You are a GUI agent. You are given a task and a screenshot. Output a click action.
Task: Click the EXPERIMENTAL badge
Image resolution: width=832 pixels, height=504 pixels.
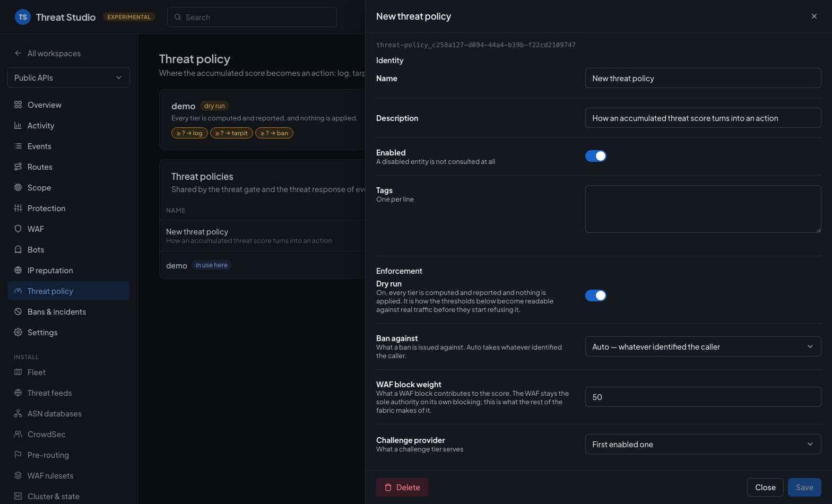tap(129, 17)
